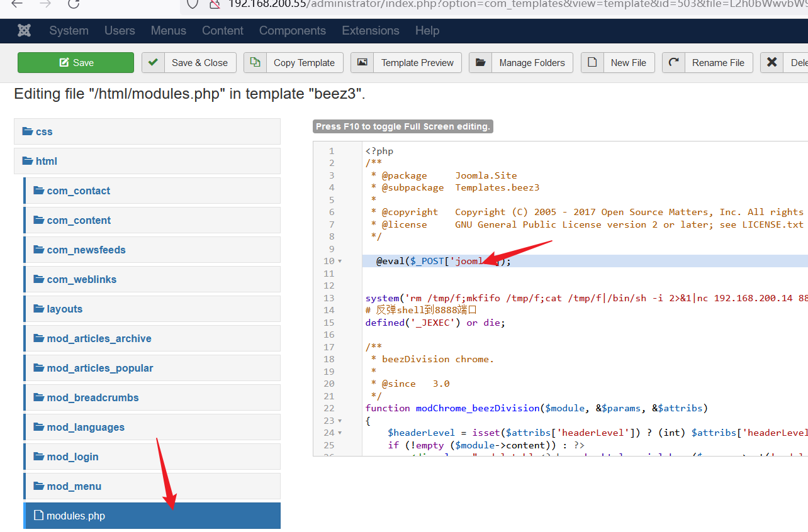Click the function modChrome_beezDivision line

coord(537,408)
